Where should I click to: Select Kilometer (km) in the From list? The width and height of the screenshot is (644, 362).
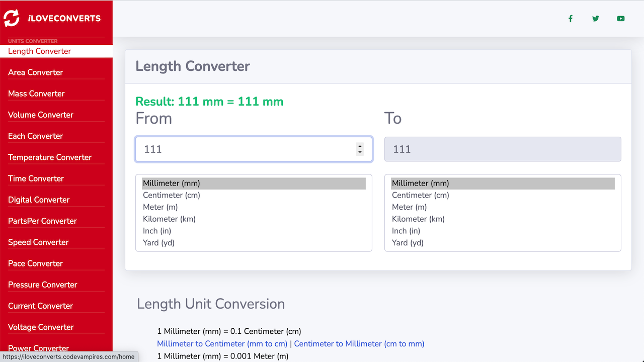pos(169,219)
